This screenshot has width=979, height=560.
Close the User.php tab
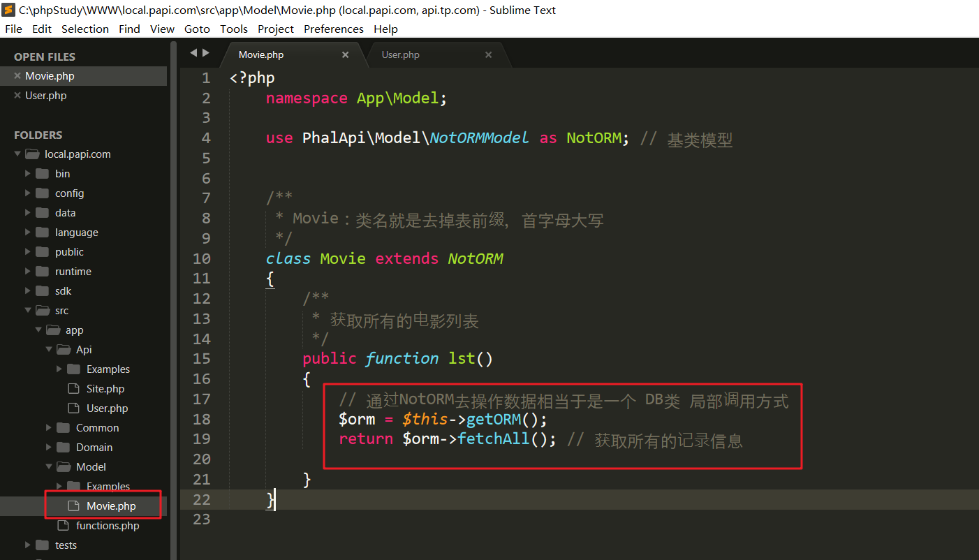pos(488,54)
